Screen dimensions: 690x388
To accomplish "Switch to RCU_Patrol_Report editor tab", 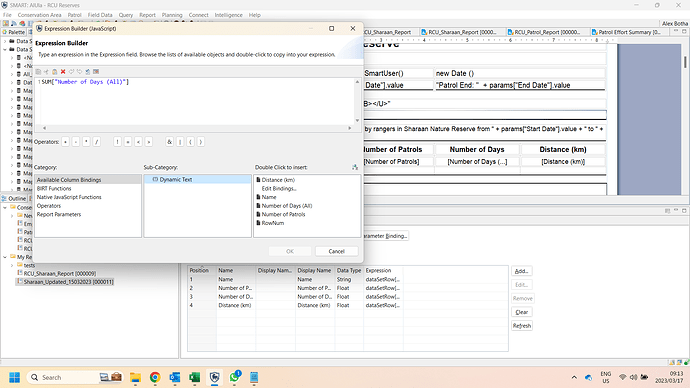I will [544, 32].
